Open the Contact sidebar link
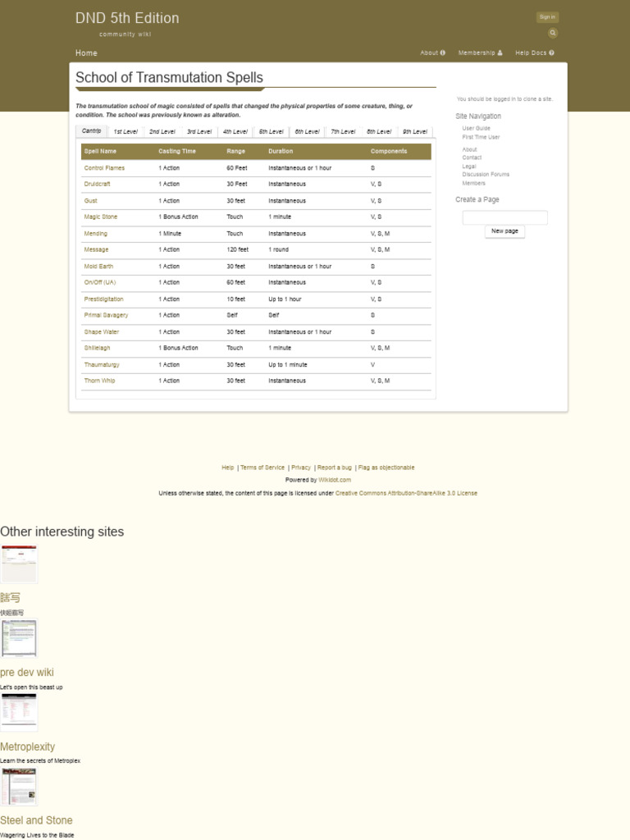 tap(472, 158)
